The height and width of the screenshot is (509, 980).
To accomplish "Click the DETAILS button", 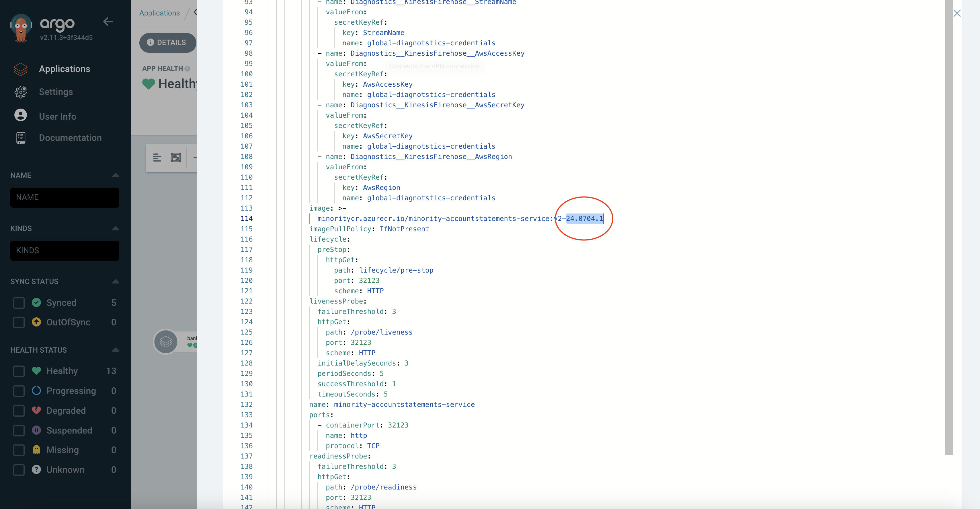I will (x=167, y=43).
